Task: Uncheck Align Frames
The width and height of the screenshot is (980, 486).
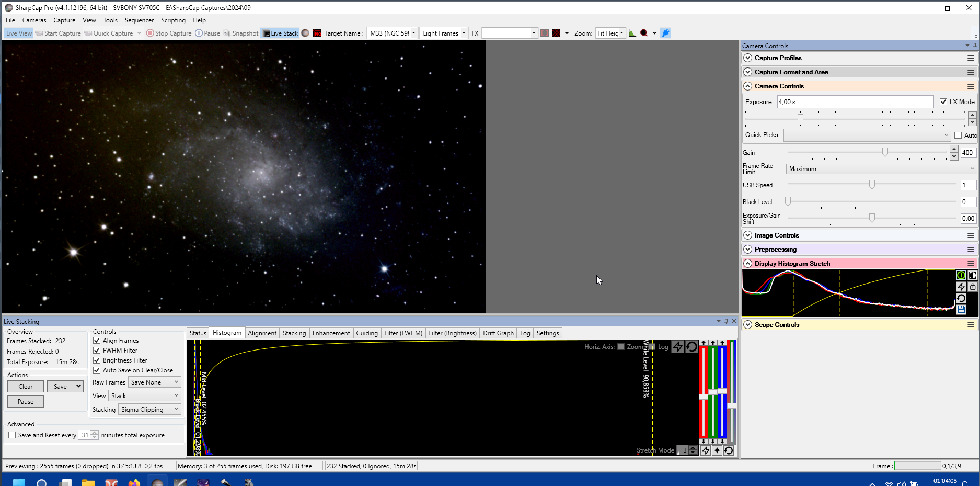Action: [97, 341]
